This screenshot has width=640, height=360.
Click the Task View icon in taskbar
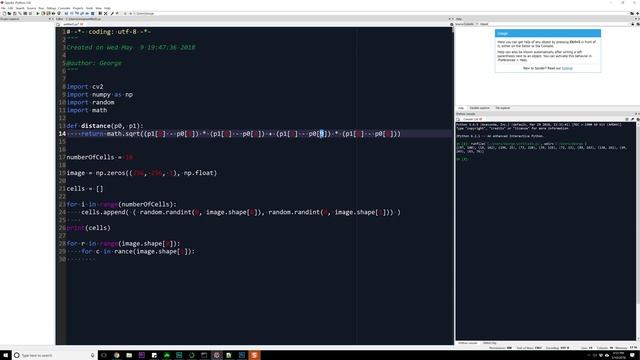pos(104,356)
